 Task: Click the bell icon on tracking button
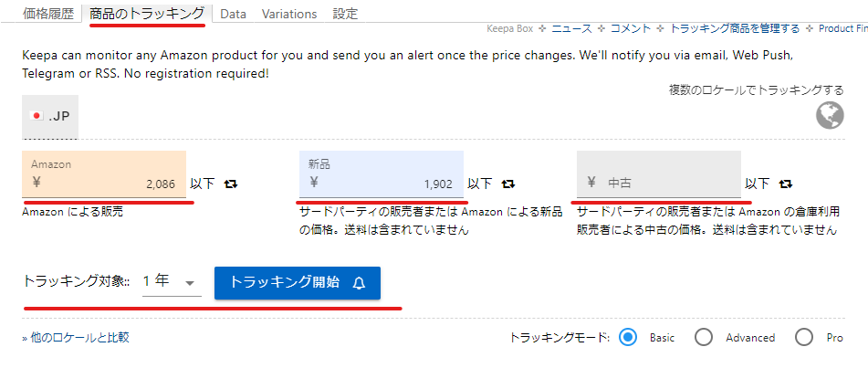tap(359, 283)
